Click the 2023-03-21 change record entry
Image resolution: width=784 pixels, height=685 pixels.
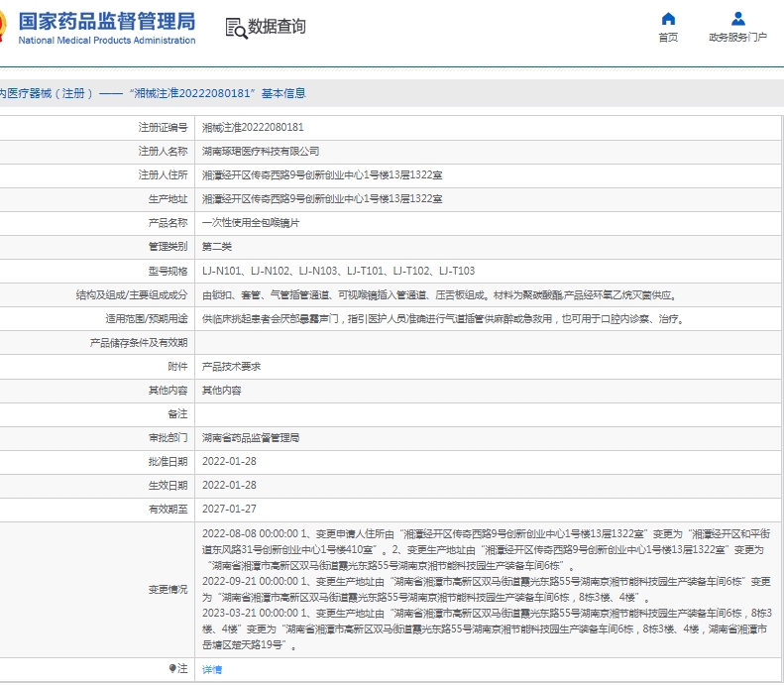(487, 629)
